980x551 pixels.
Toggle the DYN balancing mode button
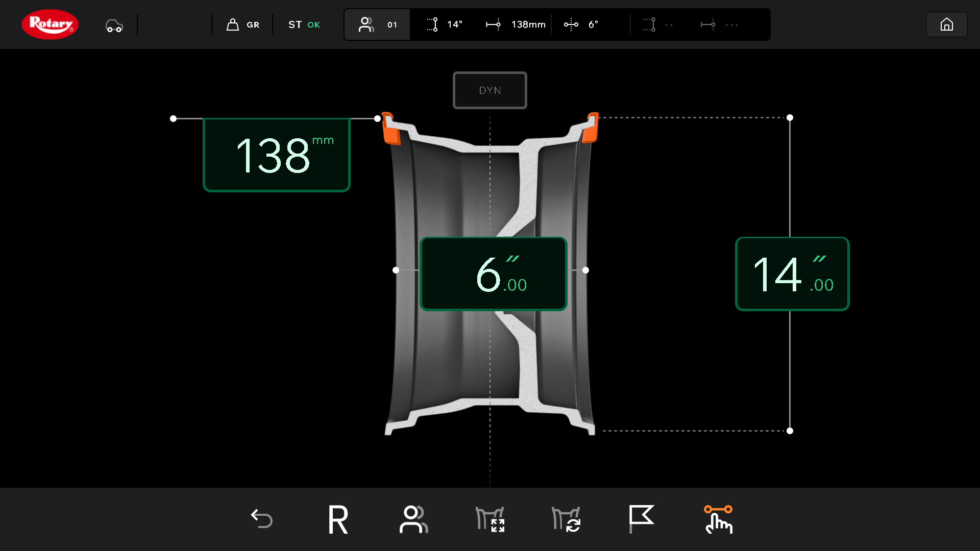pos(489,90)
